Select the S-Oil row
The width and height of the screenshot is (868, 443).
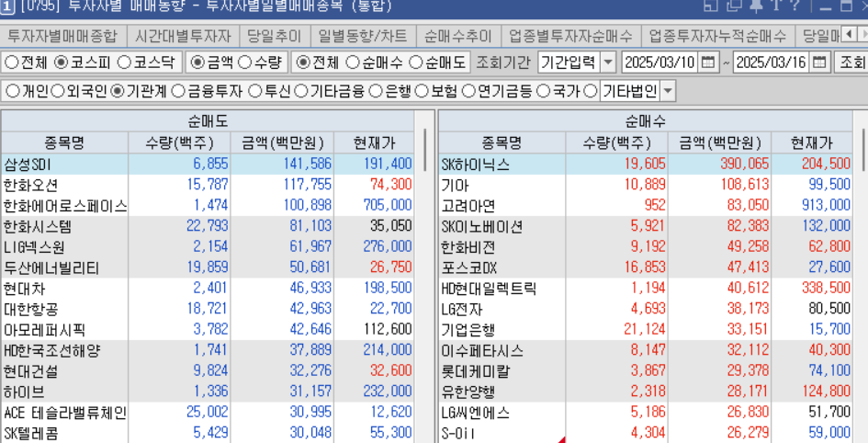646,433
